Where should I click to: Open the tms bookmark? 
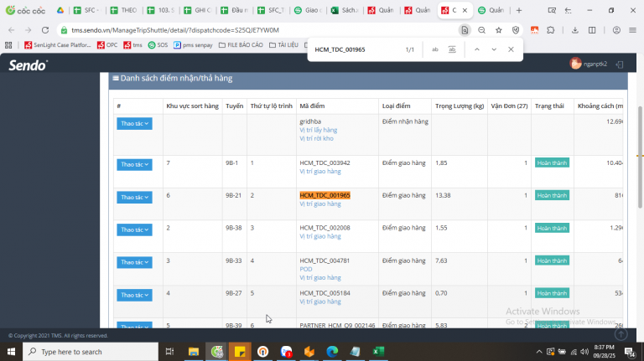132,45
